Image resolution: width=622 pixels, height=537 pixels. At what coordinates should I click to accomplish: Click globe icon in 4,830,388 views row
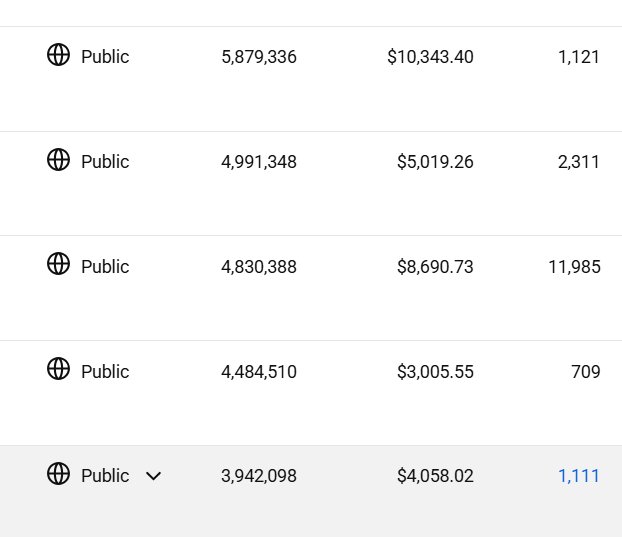58,264
